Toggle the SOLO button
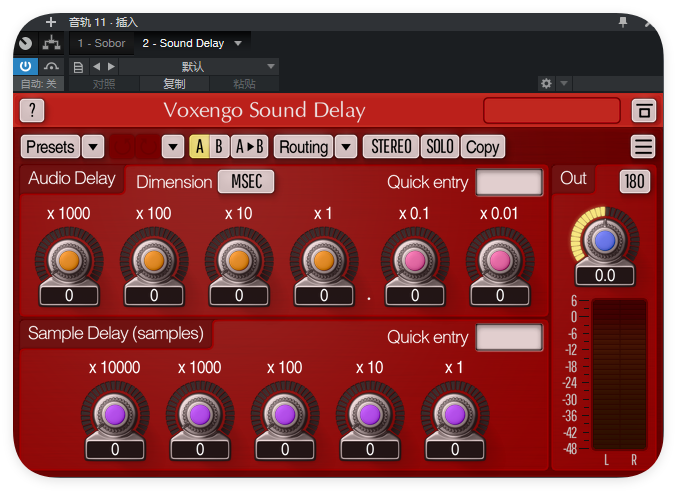Screen dimensions: 677x491 (440, 147)
